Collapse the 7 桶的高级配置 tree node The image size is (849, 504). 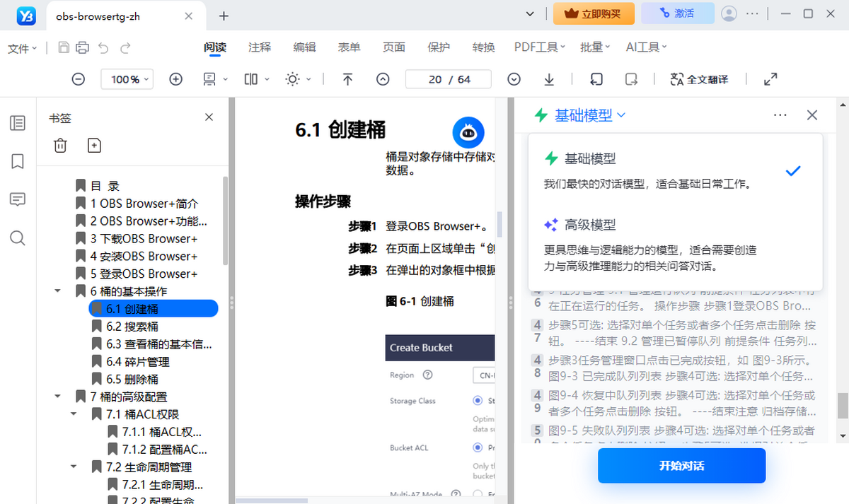(57, 397)
